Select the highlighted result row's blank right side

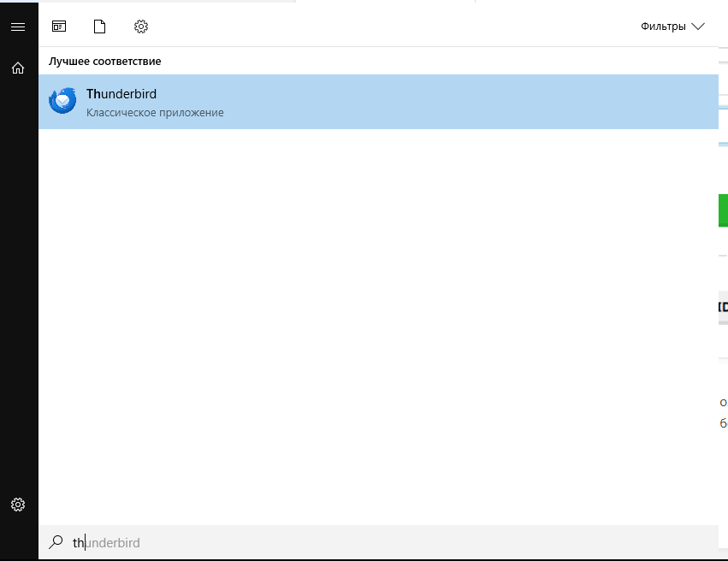coord(513,102)
